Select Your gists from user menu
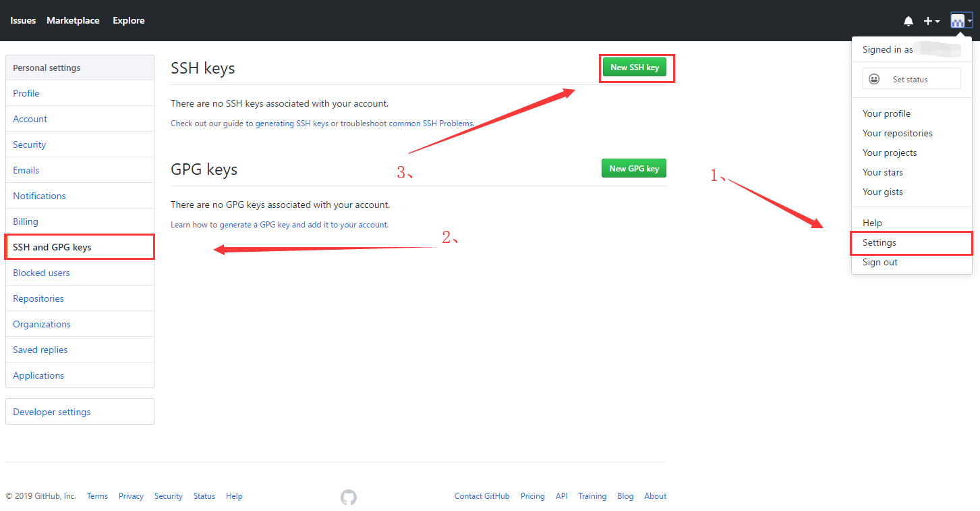The width and height of the screenshot is (980, 511). coord(883,192)
